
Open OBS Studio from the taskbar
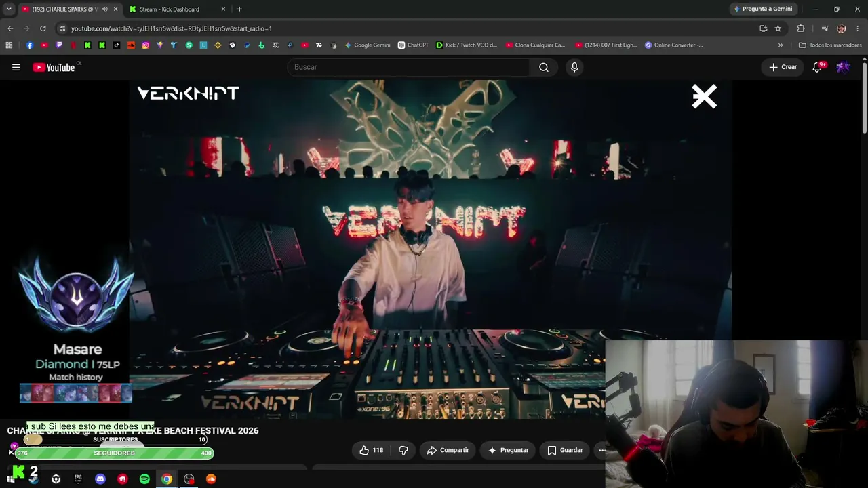189,479
